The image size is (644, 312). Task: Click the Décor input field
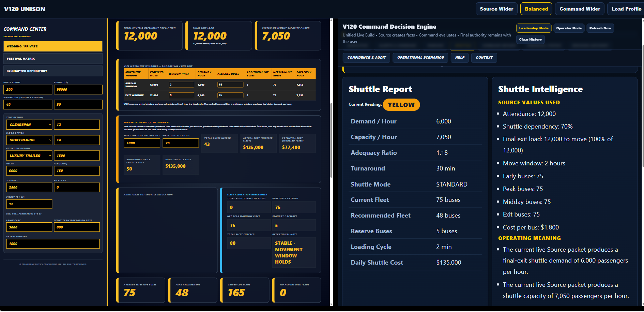pyautogui.click(x=29, y=171)
